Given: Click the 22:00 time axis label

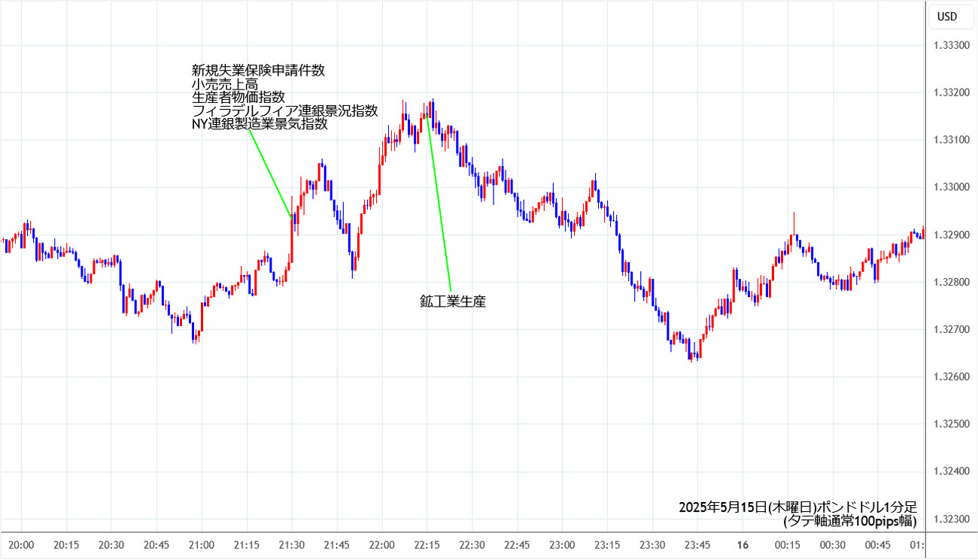Looking at the screenshot, I should 382,546.
